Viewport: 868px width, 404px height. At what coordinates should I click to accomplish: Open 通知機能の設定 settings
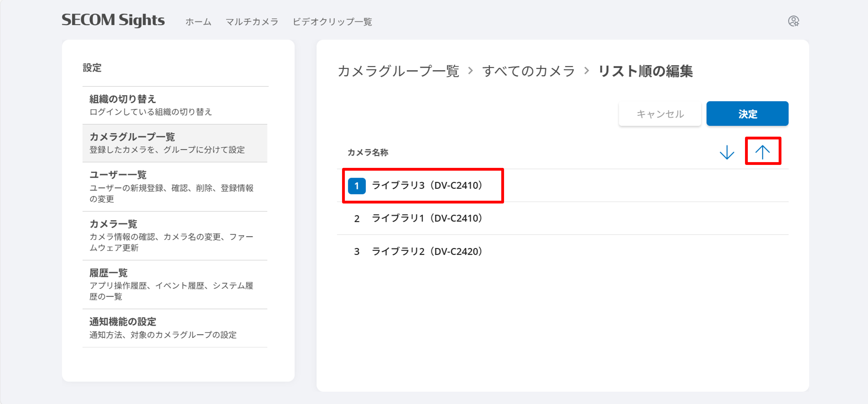coord(175,328)
